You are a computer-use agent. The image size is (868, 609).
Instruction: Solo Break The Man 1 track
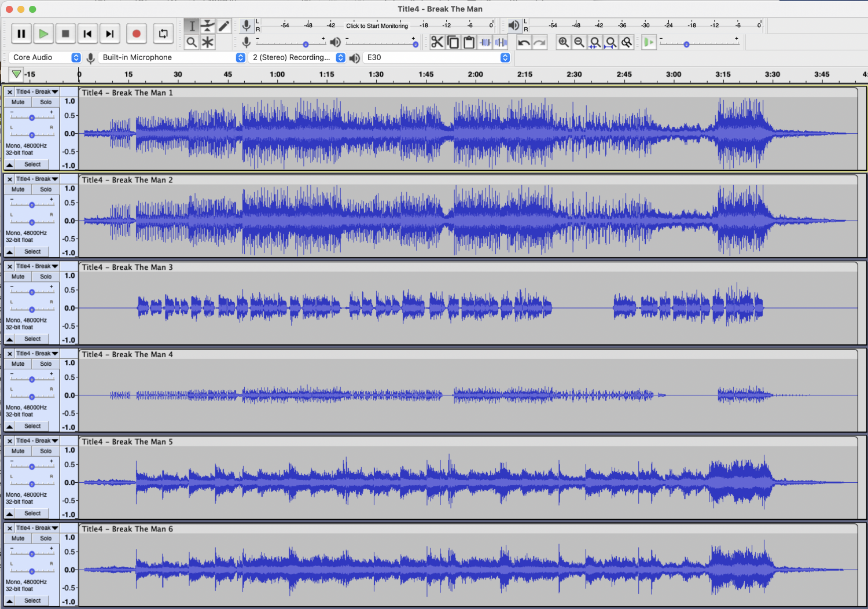click(46, 102)
